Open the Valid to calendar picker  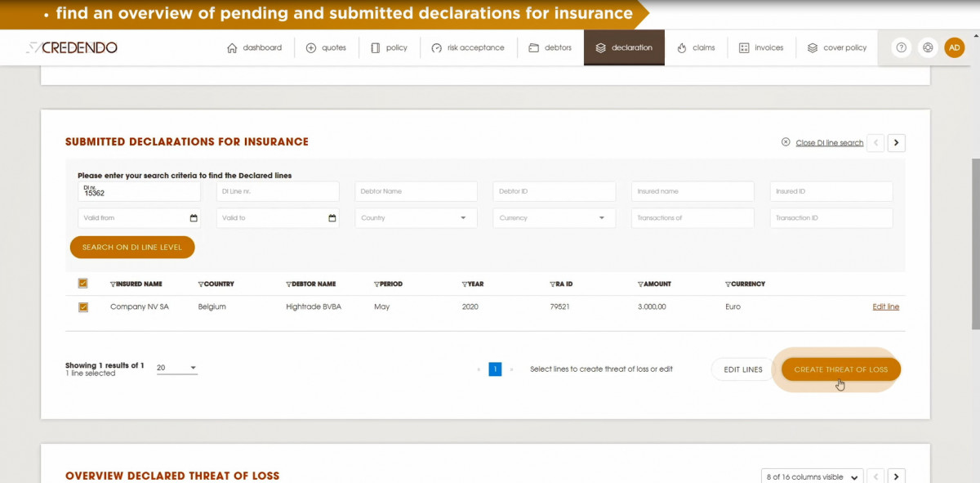click(332, 218)
